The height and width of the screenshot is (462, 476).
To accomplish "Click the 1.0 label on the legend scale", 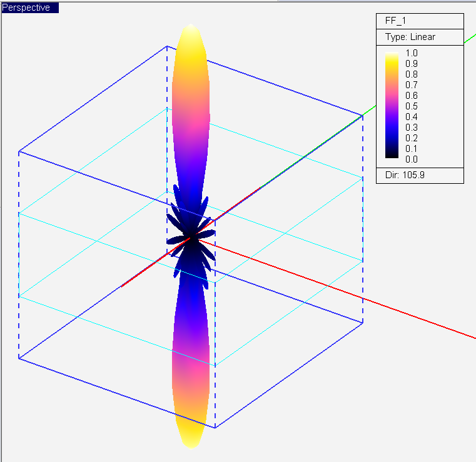I will [412, 53].
